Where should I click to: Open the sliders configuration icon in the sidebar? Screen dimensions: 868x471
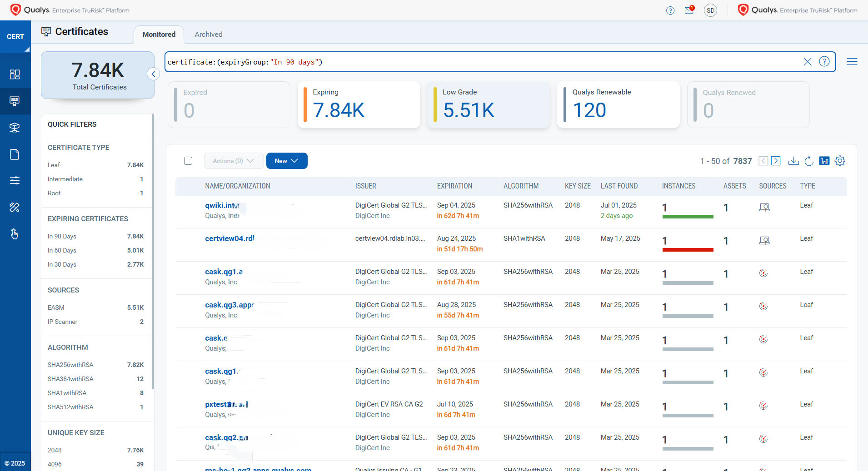coord(15,181)
